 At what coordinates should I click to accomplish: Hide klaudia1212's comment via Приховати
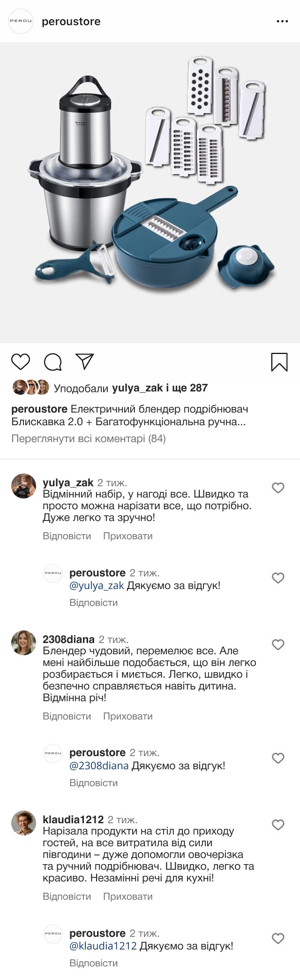tap(128, 896)
